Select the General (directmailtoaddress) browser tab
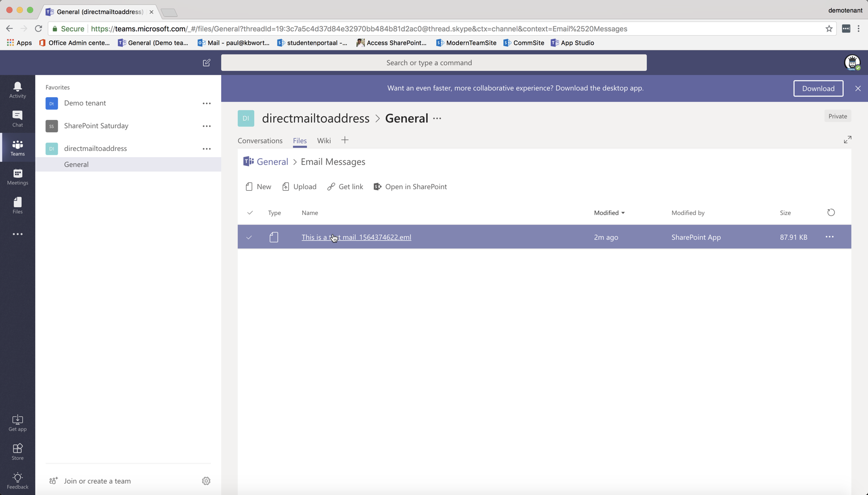Image resolution: width=868 pixels, height=495 pixels. 100,11
